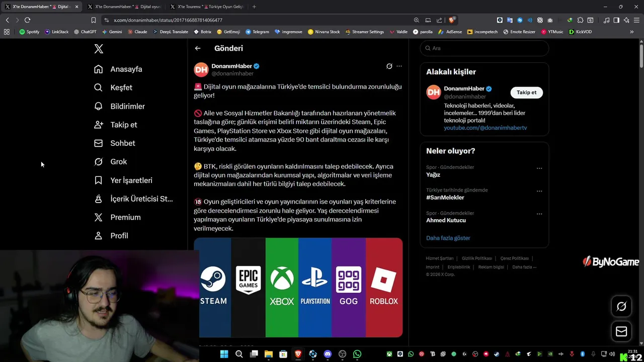Open Profil page
Viewport: 644px width, 362px height.
[x=111, y=235]
